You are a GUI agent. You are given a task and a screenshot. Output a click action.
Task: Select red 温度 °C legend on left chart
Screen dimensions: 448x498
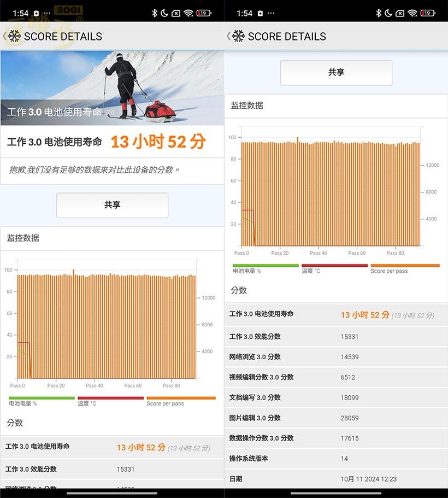point(110,401)
